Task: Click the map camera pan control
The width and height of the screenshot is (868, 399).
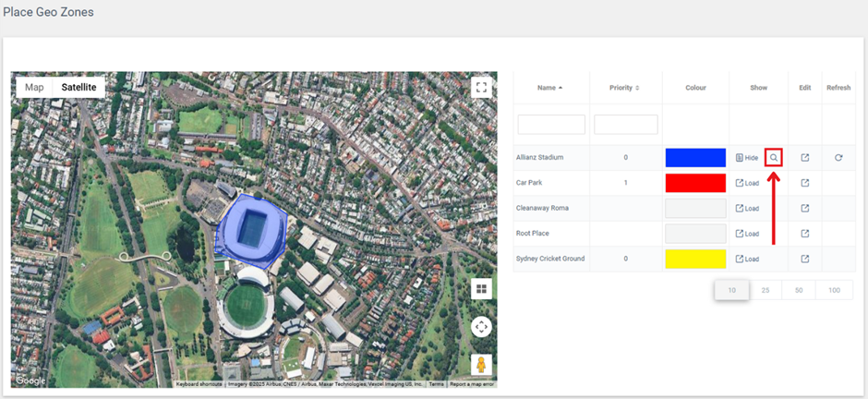Action: pyautogui.click(x=481, y=327)
